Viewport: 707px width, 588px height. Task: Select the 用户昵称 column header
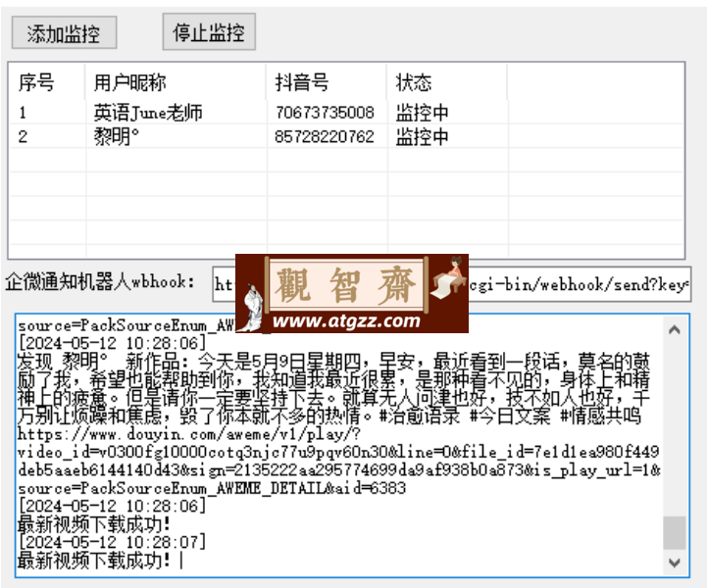tap(176, 82)
